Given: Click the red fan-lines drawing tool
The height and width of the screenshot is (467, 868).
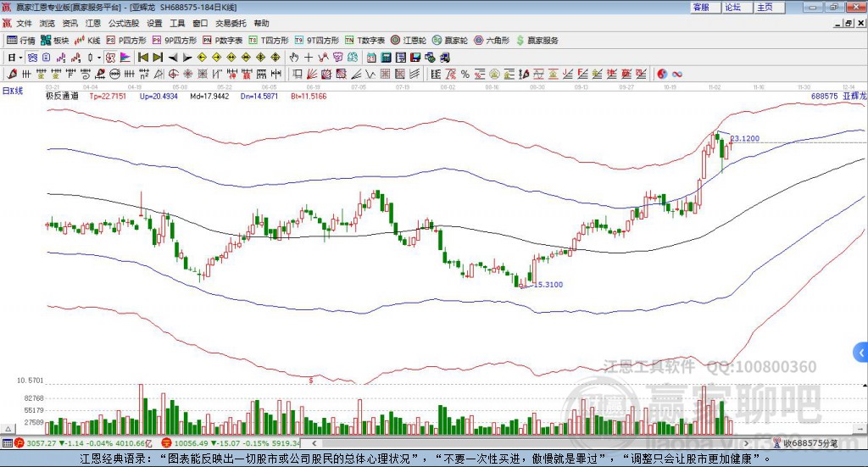Looking at the screenshot, I should point(312,74).
